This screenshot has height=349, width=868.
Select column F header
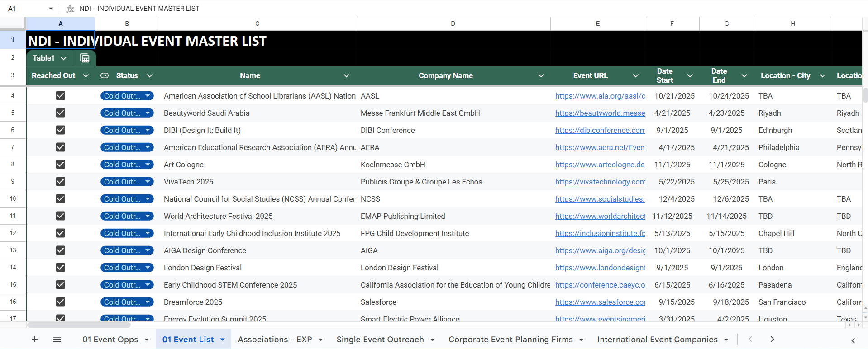tap(672, 24)
